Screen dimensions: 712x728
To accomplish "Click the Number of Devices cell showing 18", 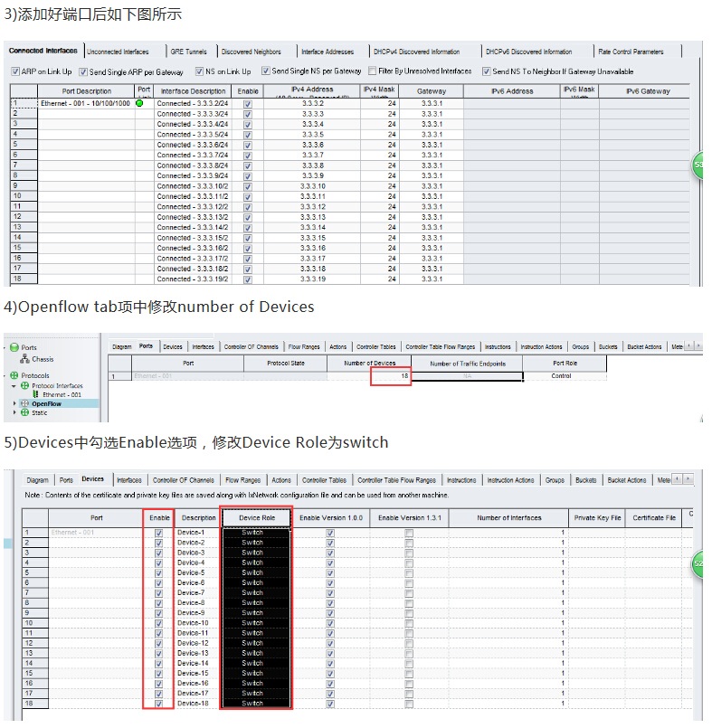I will [369, 375].
